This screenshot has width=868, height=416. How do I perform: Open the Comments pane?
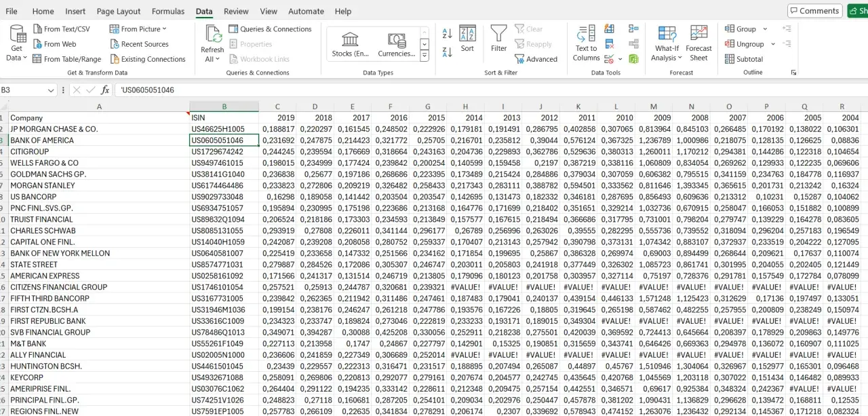click(x=814, y=11)
